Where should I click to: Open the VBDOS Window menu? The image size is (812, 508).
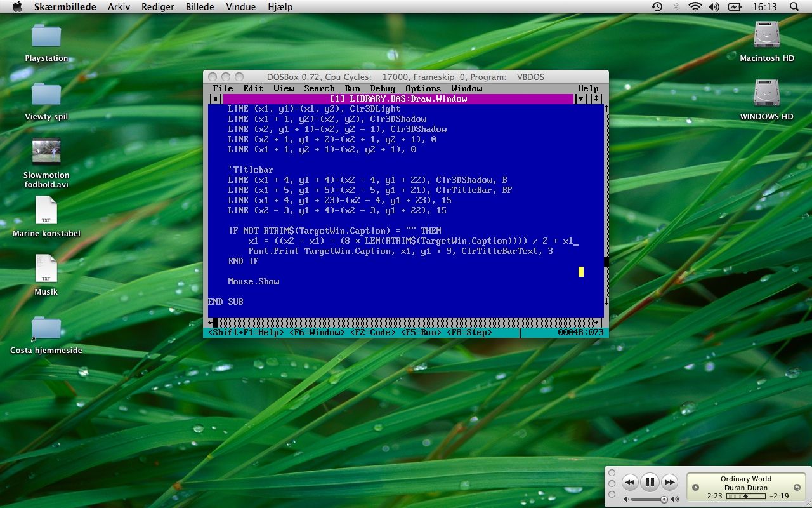coord(466,88)
